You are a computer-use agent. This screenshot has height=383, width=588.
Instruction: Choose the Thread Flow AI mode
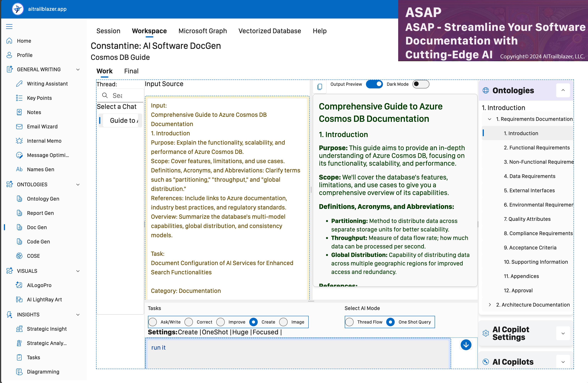pos(349,322)
